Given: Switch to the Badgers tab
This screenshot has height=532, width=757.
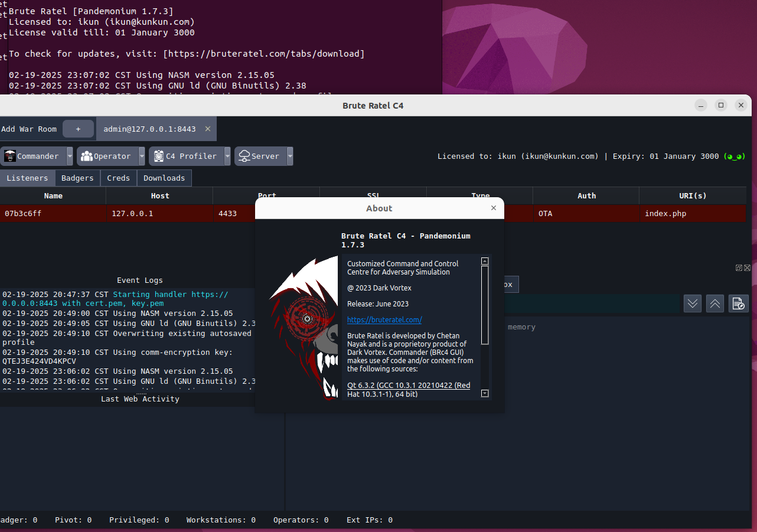Looking at the screenshot, I should (77, 178).
